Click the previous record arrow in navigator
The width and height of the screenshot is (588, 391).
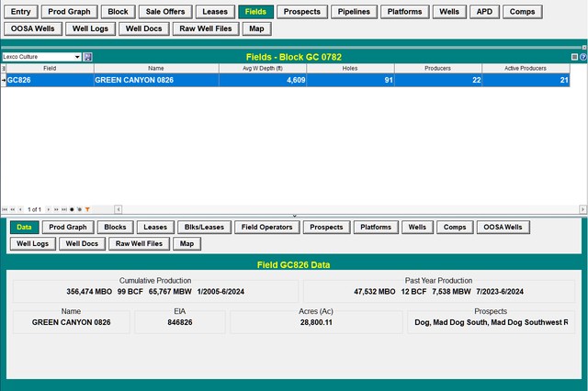coord(20,209)
